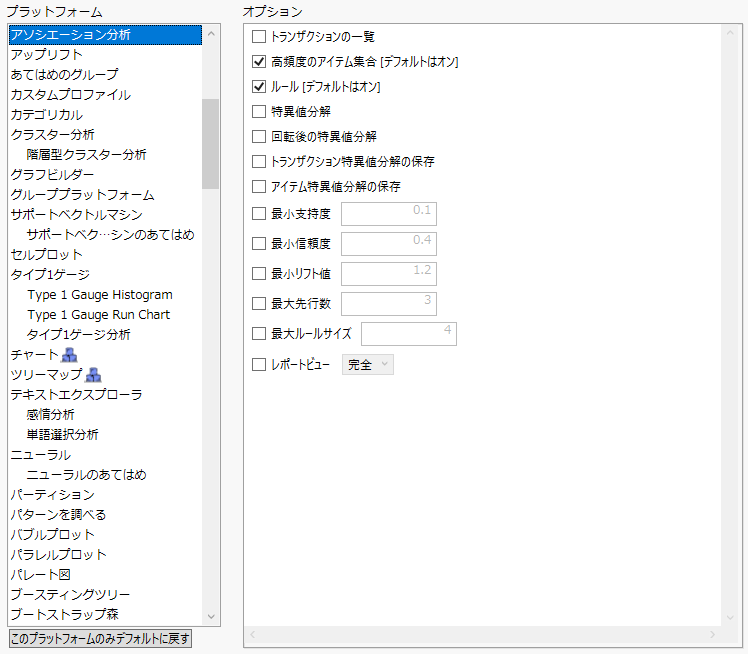The image size is (748, 654).
Task: Select 階層型クラスター分析 sub-item
Action: (105, 155)
